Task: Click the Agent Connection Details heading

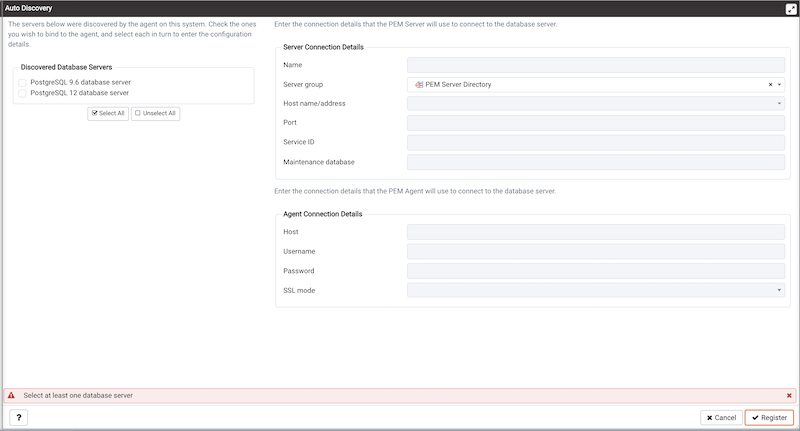Action: pos(322,214)
